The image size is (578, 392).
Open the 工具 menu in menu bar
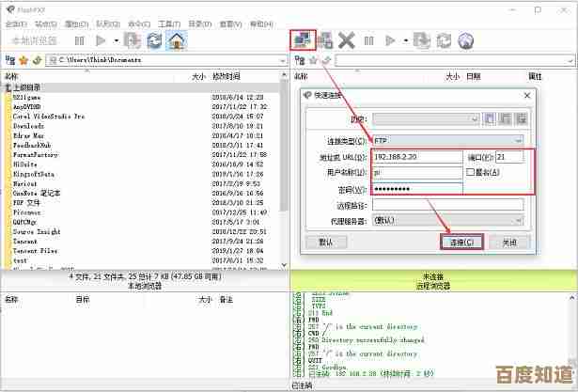click(168, 24)
